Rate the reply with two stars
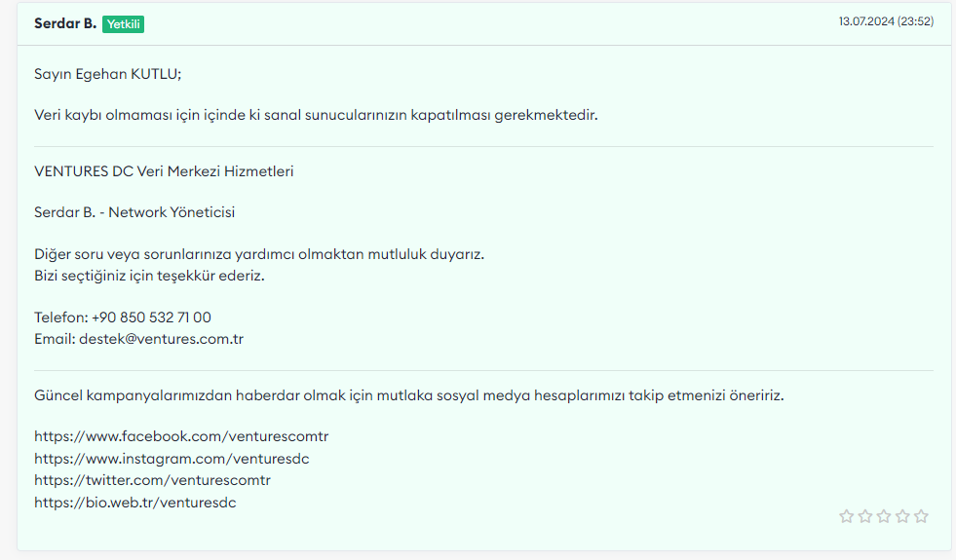This screenshot has width=956, height=560. [865, 517]
